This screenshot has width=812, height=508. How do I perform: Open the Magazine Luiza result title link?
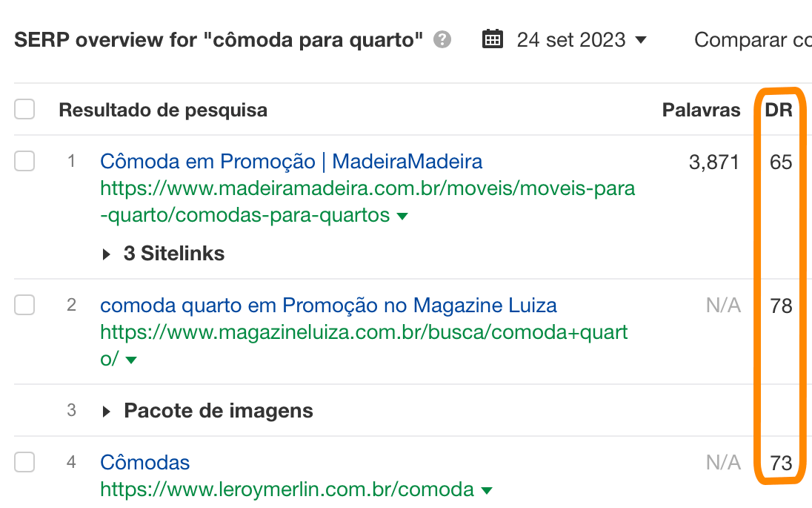click(328, 305)
